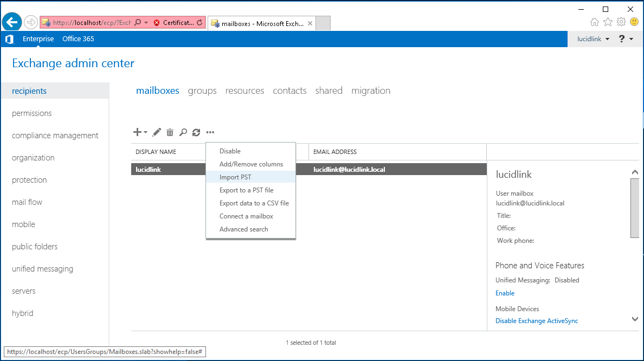644x361 pixels.
Task: Click the details pane scrollbar down arrow
Action: tap(635, 319)
